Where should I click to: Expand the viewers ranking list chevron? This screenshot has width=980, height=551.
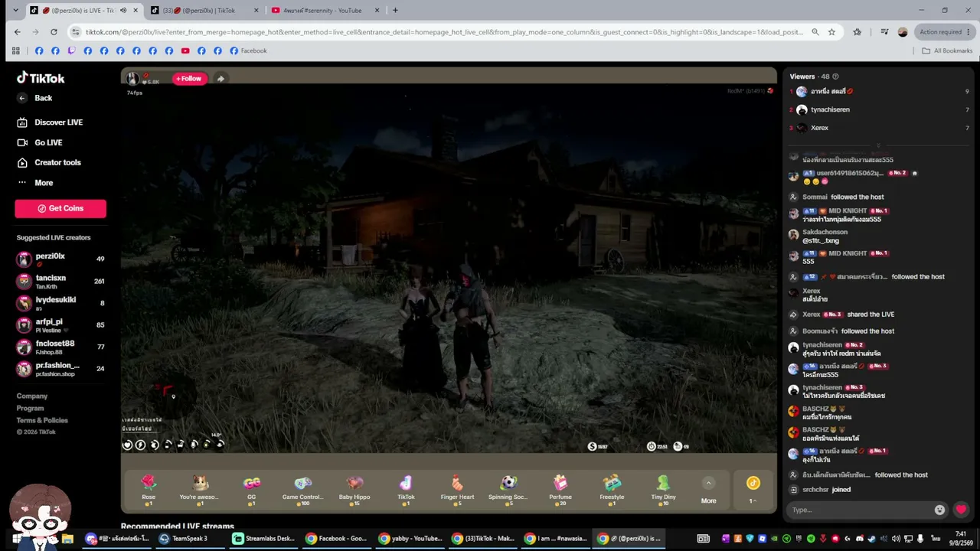click(878, 145)
